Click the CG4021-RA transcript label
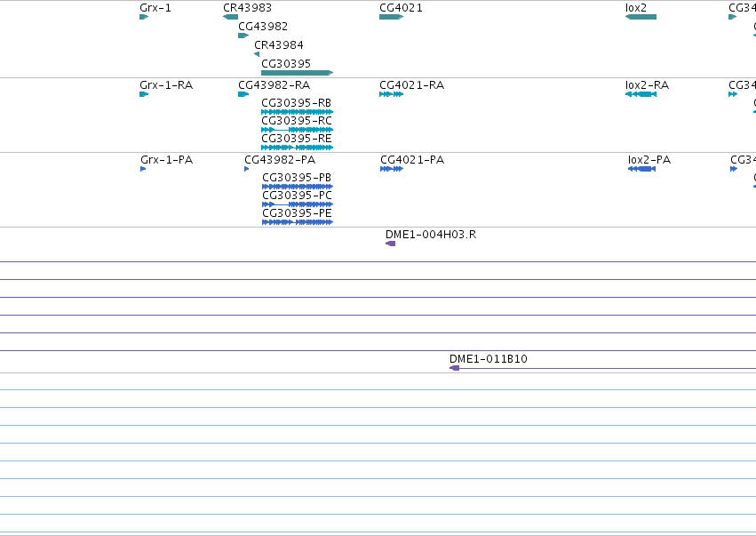The height and width of the screenshot is (536, 756). [411, 85]
